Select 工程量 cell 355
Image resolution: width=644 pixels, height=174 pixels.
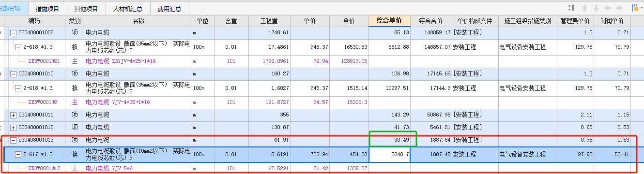[x=269, y=115]
